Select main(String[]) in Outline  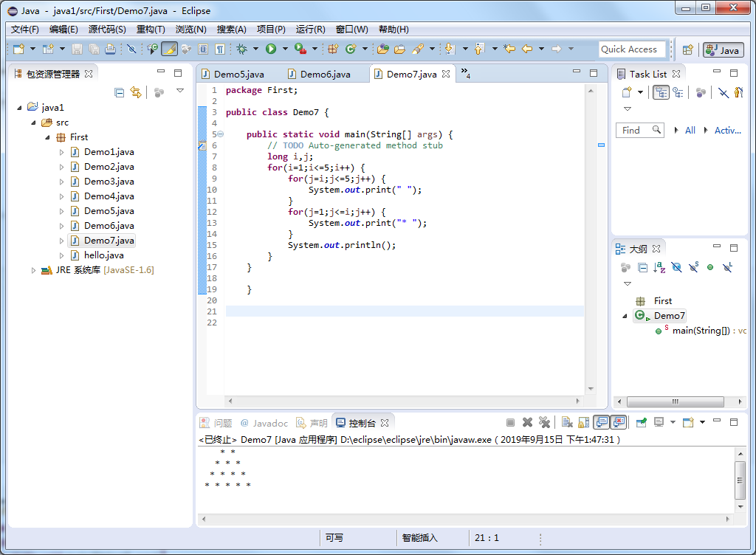pyautogui.click(x=701, y=331)
